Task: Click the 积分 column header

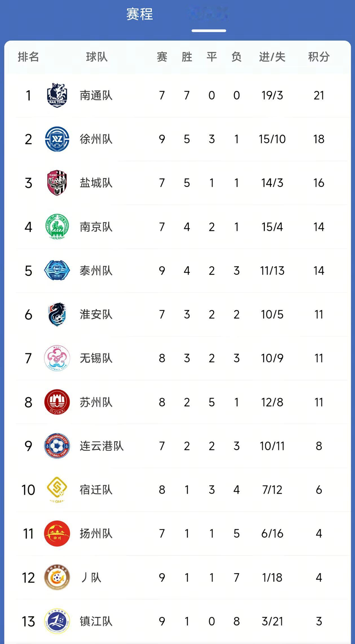Action: [x=319, y=57]
